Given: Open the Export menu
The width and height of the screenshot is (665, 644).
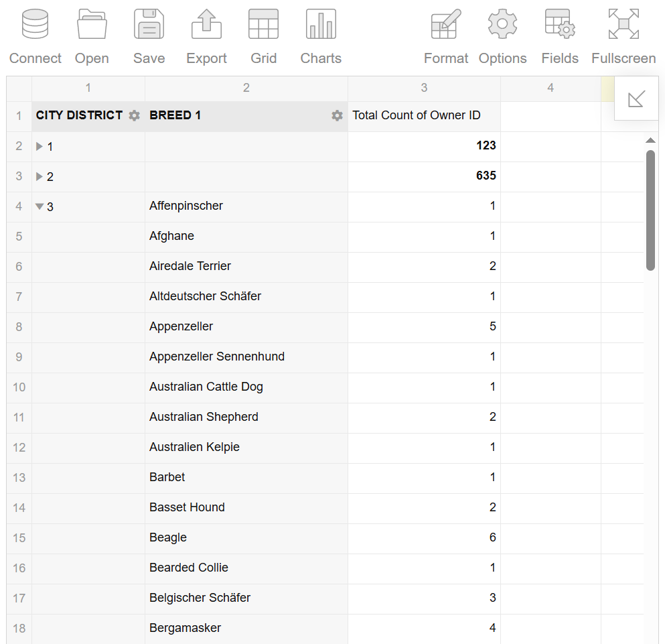Looking at the screenshot, I should pos(206,37).
